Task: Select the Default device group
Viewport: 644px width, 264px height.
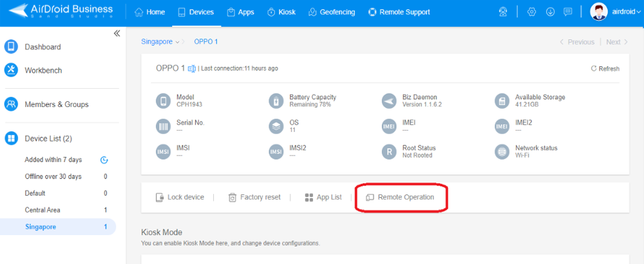Action: tap(35, 193)
